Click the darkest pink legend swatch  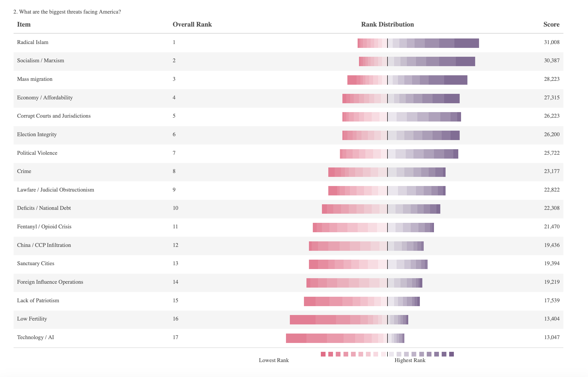323,354
